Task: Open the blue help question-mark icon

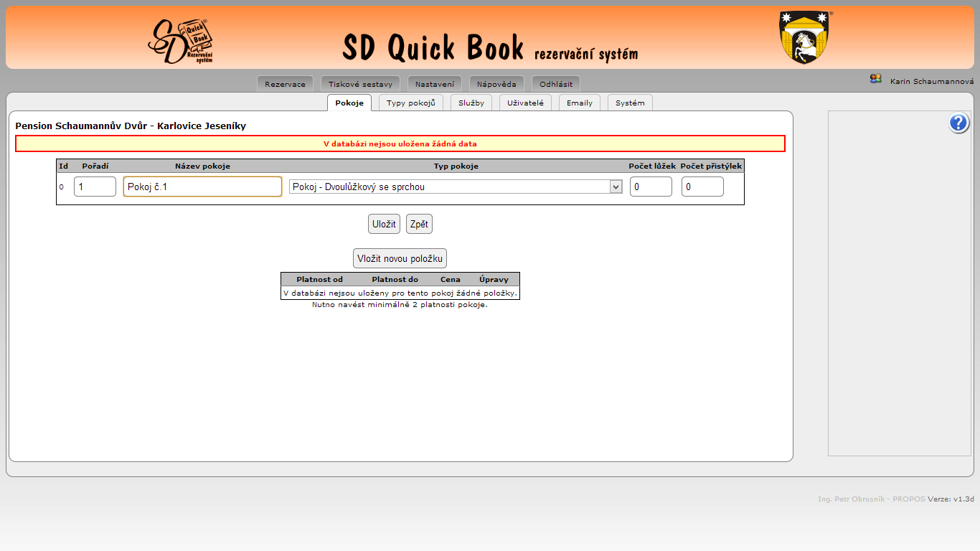Action: coord(959,123)
